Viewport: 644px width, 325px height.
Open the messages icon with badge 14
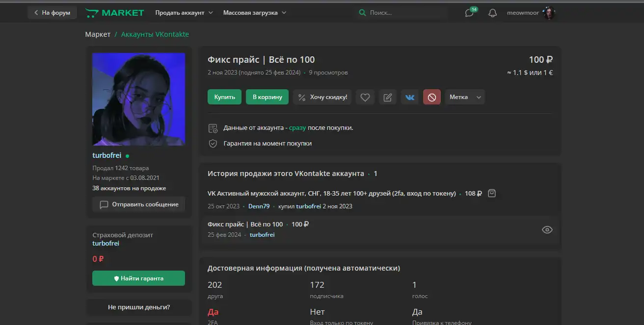tap(470, 13)
